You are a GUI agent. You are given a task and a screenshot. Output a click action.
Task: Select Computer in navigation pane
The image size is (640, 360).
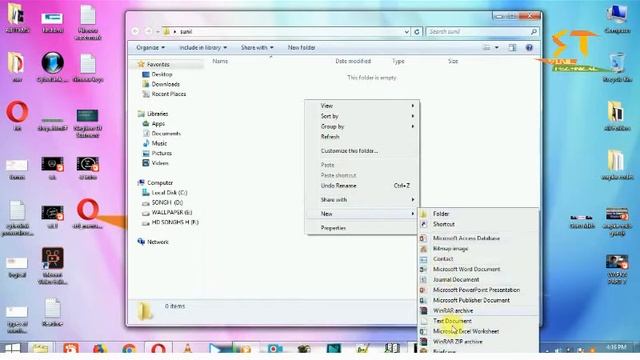coord(160,183)
